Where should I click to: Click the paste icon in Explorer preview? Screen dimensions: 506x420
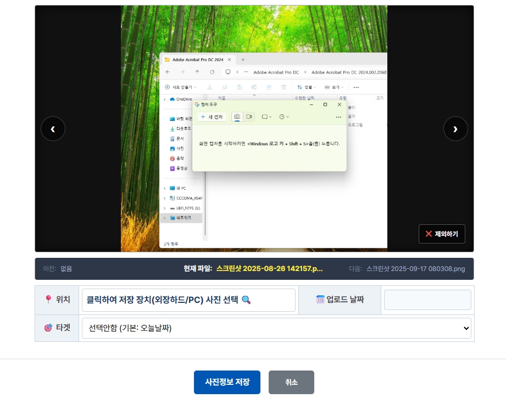click(240, 87)
